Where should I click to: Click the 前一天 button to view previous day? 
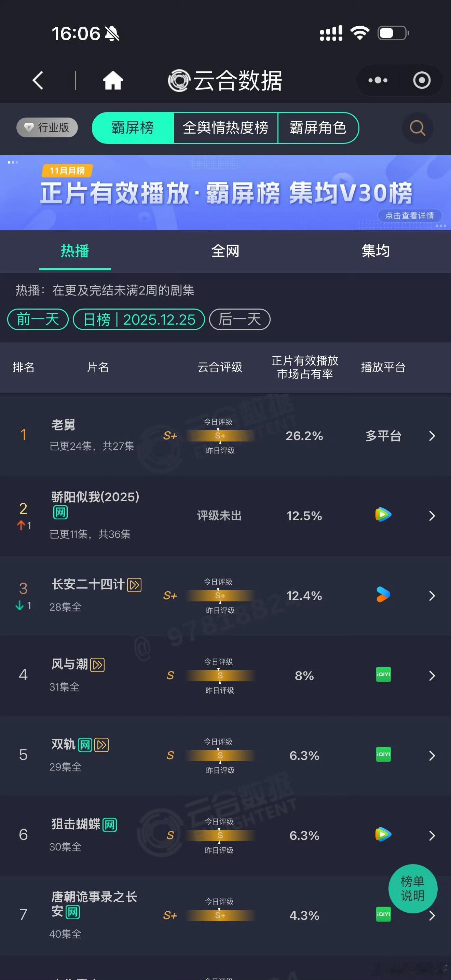[x=37, y=319]
